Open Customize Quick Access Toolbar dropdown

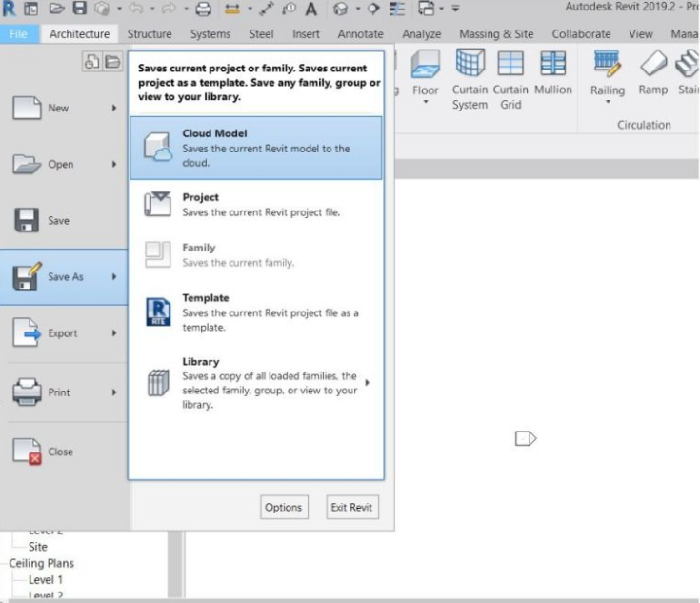click(455, 9)
